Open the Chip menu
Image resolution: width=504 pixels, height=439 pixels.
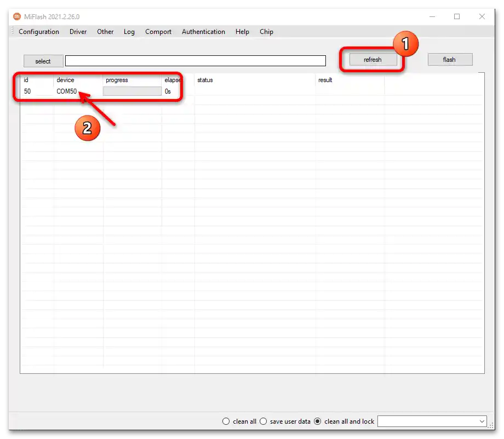pyautogui.click(x=266, y=32)
